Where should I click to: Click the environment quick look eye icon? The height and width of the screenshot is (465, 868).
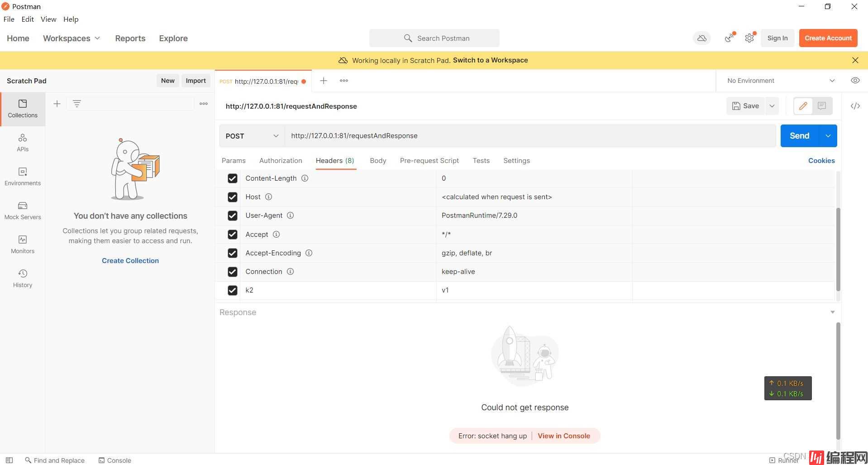point(855,81)
